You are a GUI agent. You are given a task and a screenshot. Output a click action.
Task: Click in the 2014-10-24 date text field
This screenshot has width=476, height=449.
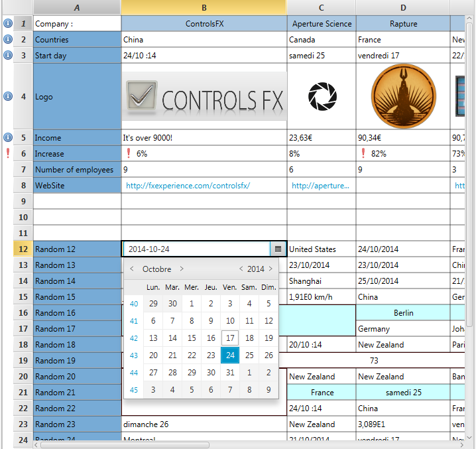pos(197,249)
